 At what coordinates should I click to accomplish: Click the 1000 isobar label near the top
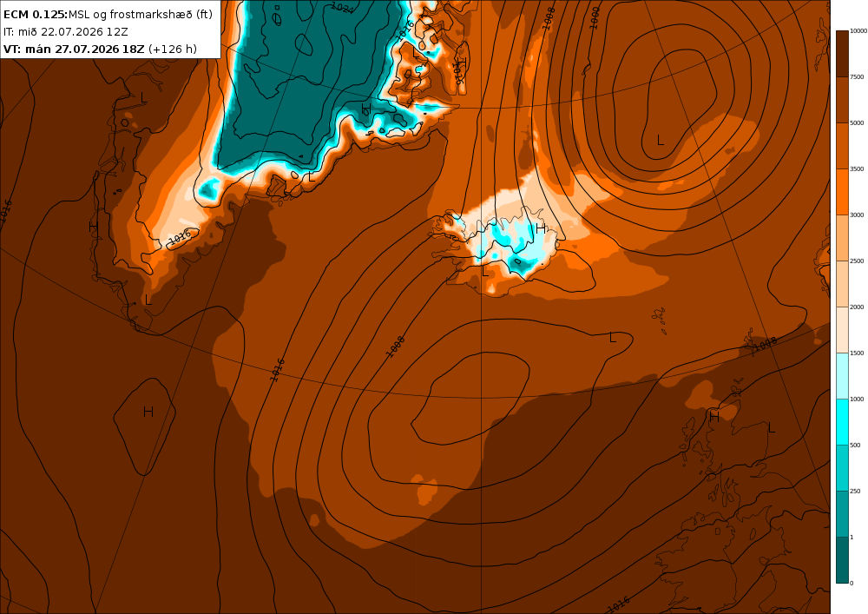(594, 17)
